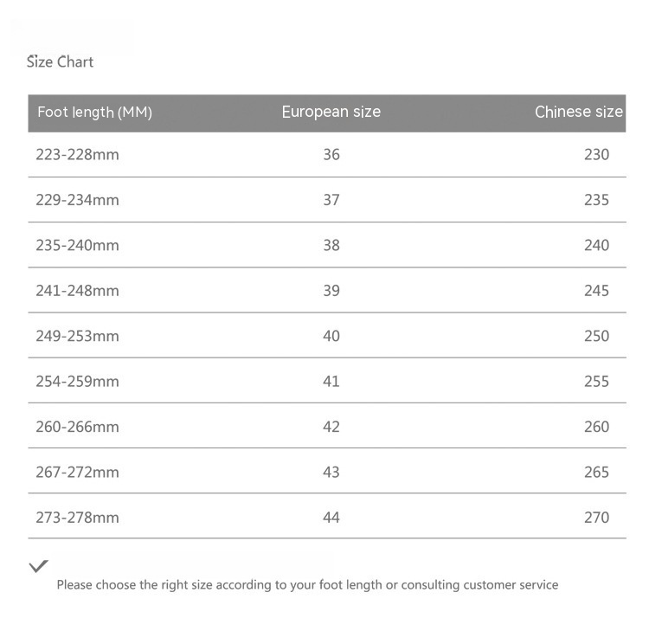Click the European size column header
Image resolution: width=649 pixels, height=644 pixels.
tap(331, 113)
